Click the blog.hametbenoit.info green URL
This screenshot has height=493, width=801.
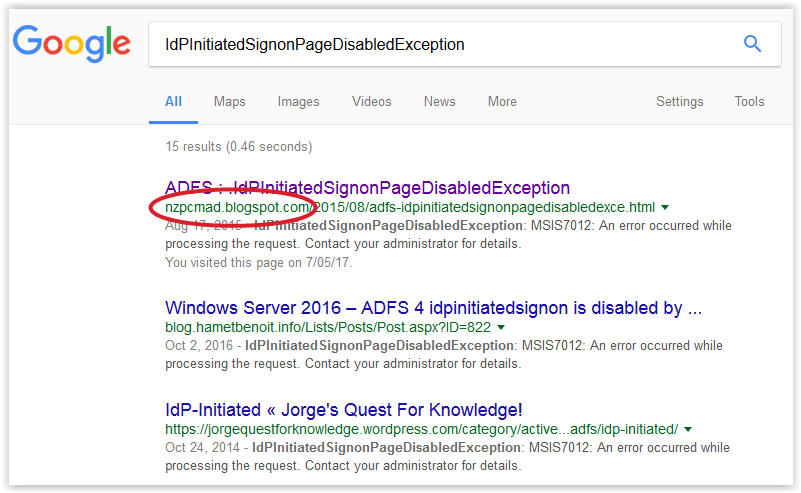327,327
